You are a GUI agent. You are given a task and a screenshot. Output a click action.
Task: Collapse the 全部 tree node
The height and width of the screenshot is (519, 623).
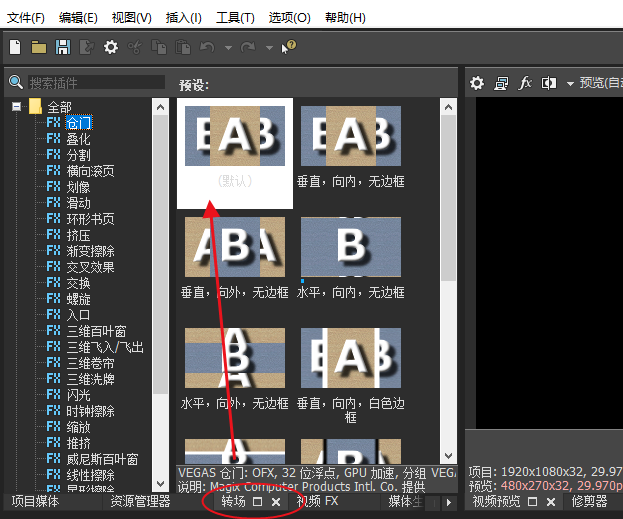(17, 106)
